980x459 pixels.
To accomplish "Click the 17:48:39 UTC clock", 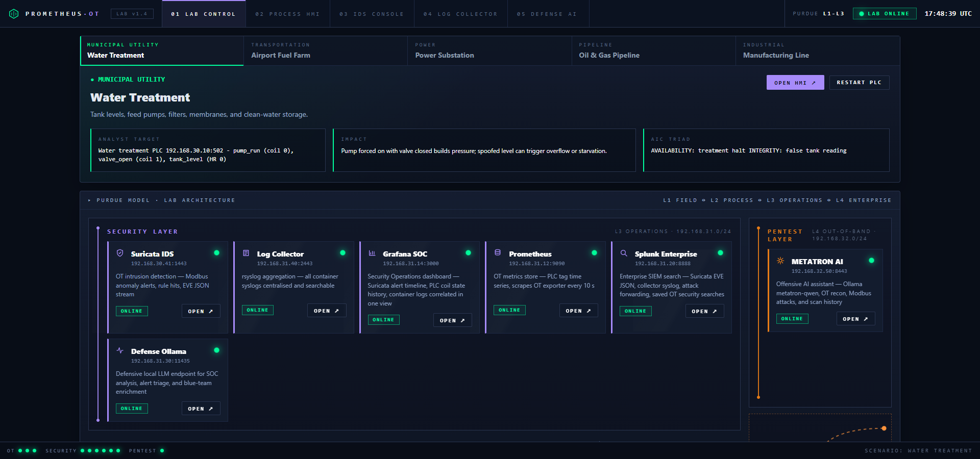I will coord(948,14).
